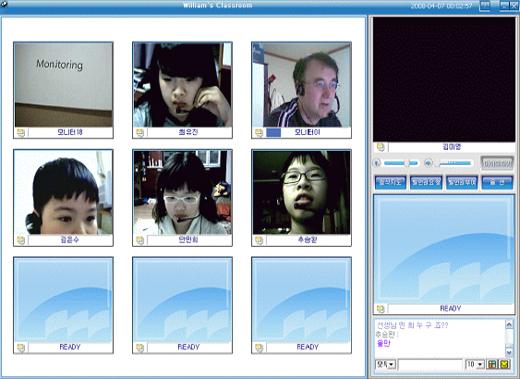Image resolution: width=520 pixels, height=379 pixels.
Task: Click the status icon under the teacher's video tile
Action: (259, 133)
